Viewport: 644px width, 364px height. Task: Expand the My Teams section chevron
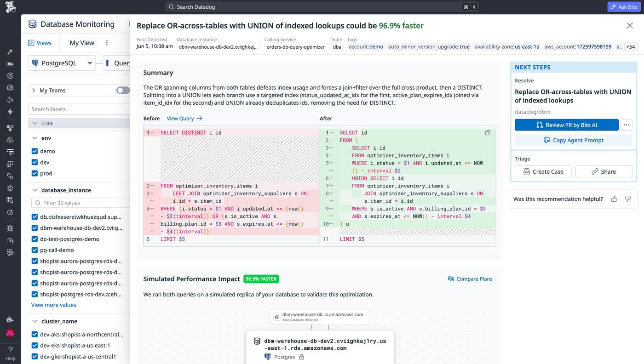click(x=34, y=91)
